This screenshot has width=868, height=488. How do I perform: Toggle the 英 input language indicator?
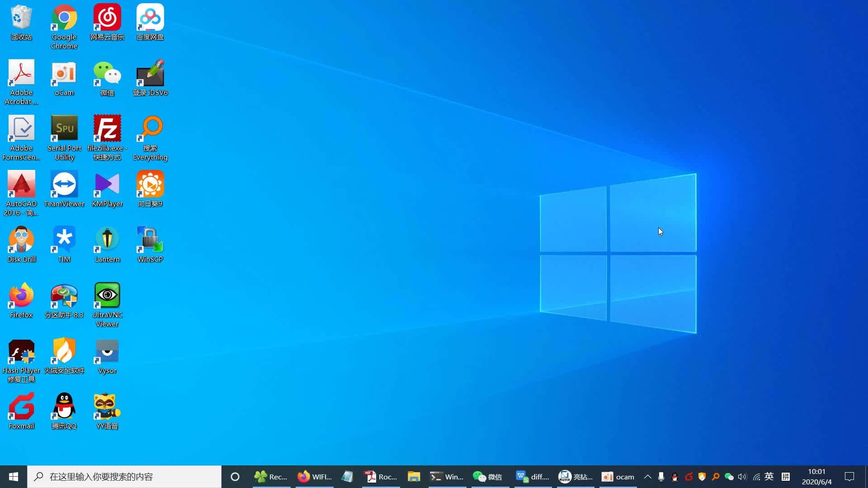[769, 477]
